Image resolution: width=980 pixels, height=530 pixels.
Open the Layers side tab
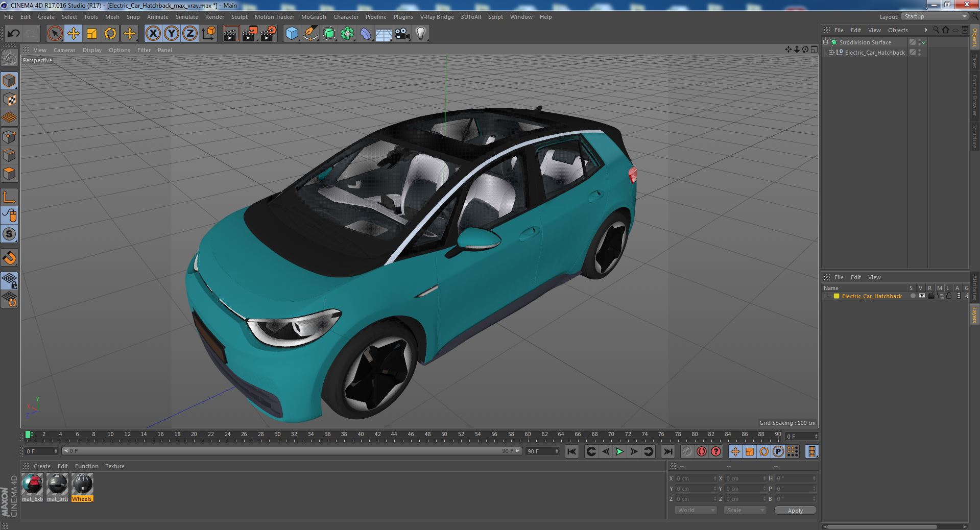coord(974,315)
